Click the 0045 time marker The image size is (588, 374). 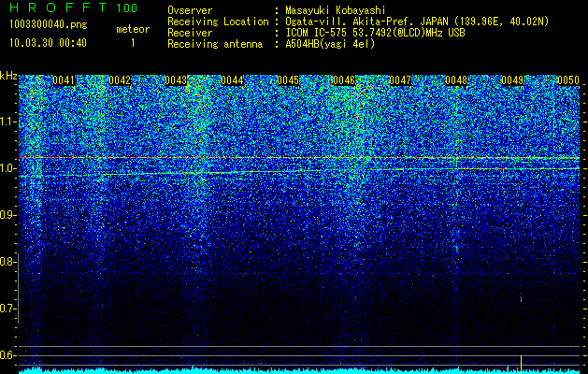288,80
